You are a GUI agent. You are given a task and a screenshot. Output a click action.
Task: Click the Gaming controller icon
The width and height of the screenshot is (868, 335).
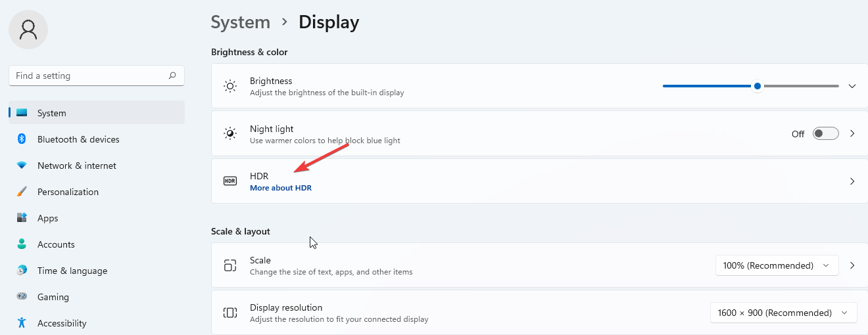tap(22, 297)
